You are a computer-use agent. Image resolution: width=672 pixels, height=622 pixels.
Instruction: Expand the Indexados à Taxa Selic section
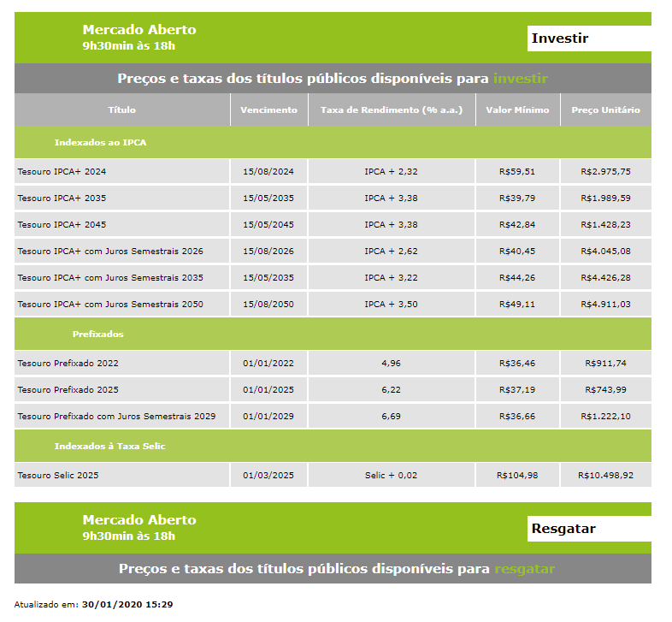click(109, 446)
